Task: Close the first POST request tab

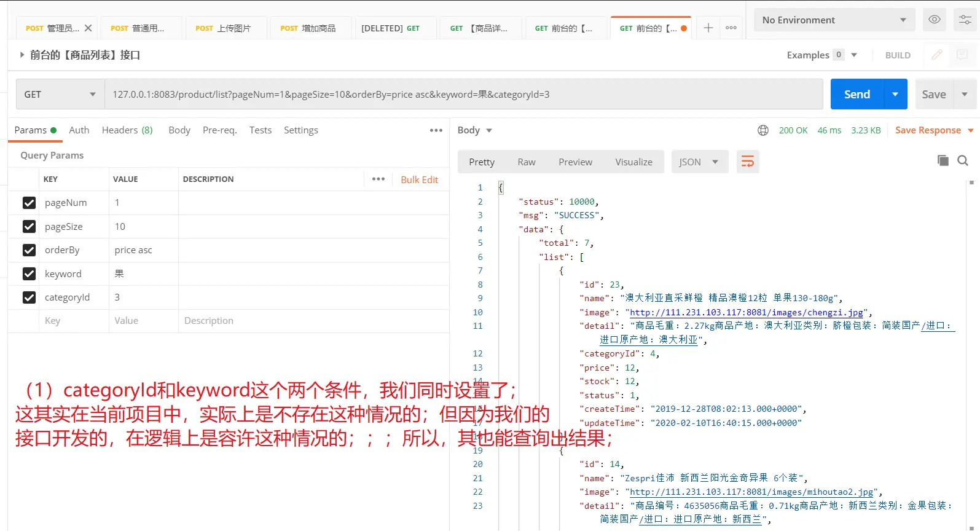Action: pyautogui.click(x=88, y=28)
